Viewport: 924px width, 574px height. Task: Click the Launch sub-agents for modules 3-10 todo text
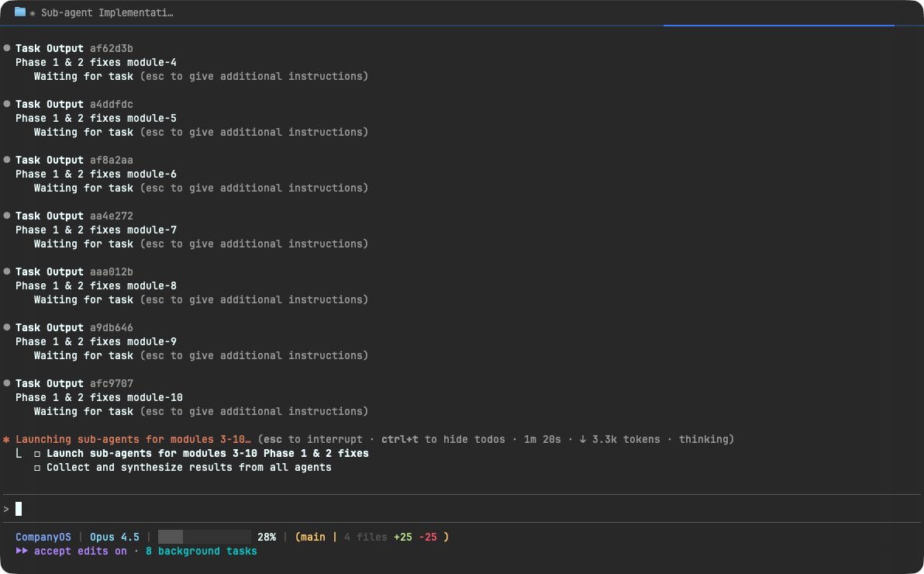208,453
